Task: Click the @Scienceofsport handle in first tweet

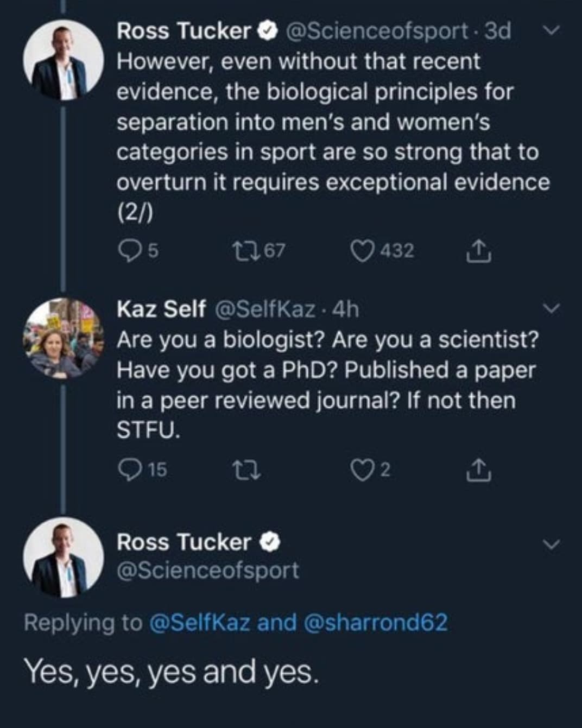Action: pyautogui.click(x=376, y=31)
